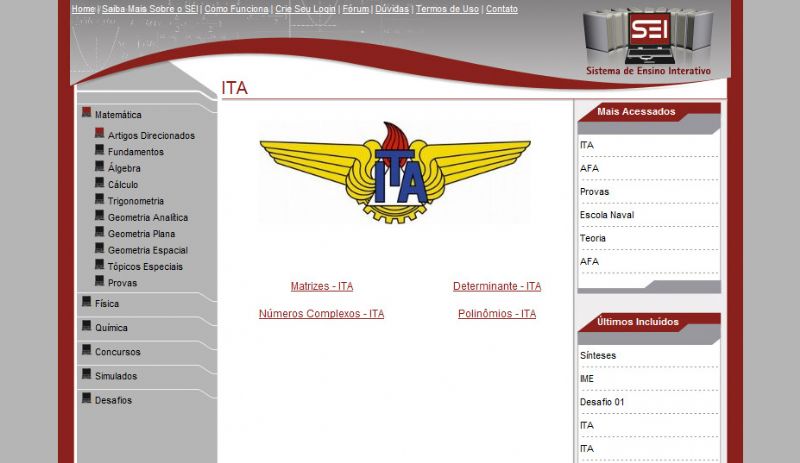Screen dimensions: 800x463
Task: Visit the Fórum link
Action: coord(356,9)
